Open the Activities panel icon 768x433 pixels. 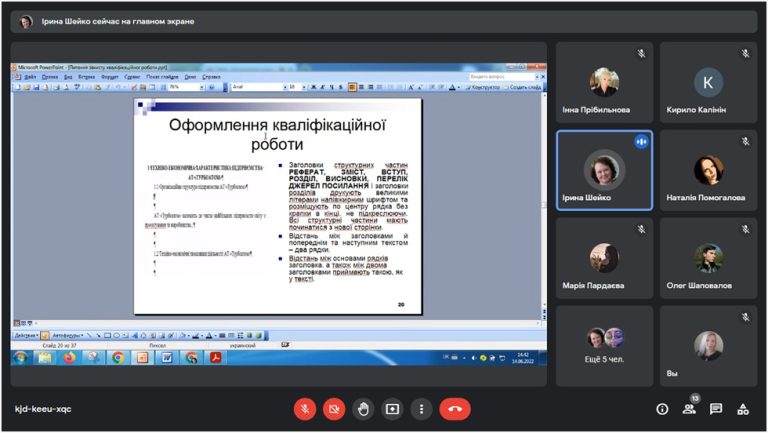tap(743, 409)
